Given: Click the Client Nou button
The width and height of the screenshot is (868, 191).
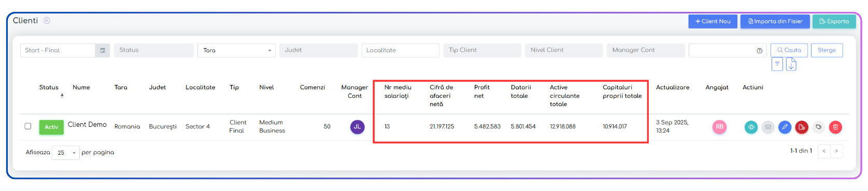Looking at the screenshot, I should point(713,21).
